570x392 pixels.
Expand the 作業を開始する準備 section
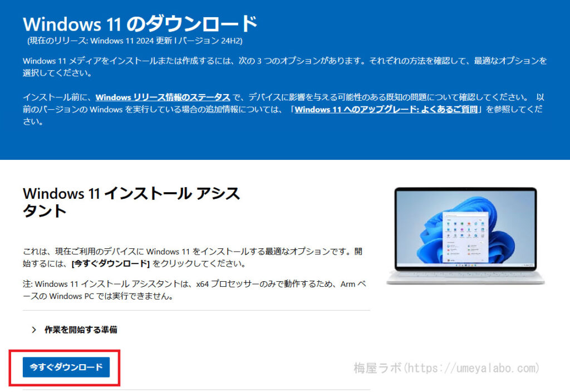[75, 330]
